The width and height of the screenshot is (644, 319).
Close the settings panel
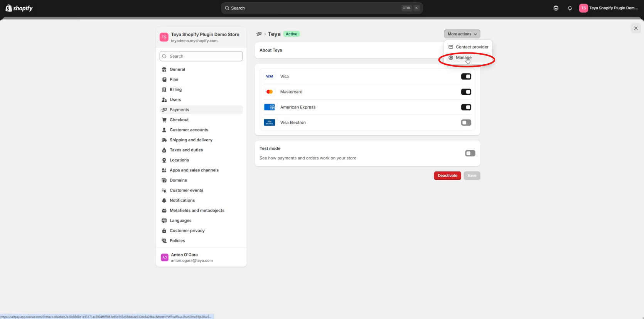coord(636,28)
